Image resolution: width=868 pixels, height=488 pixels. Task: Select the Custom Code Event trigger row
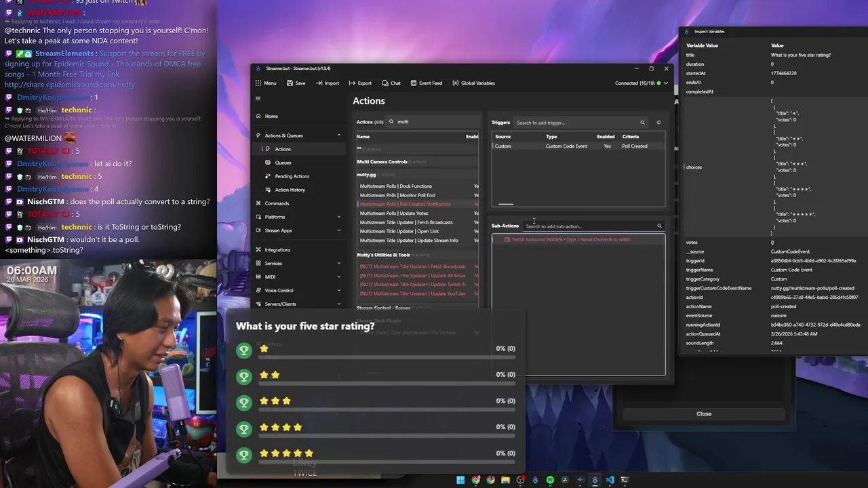tap(578, 146)
